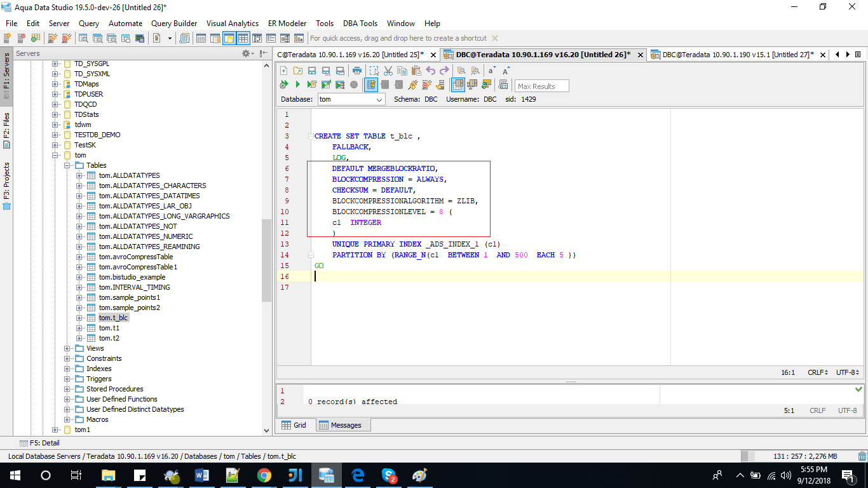Click the Servers tree vertical scrollbar

click(x=267, y=261)
